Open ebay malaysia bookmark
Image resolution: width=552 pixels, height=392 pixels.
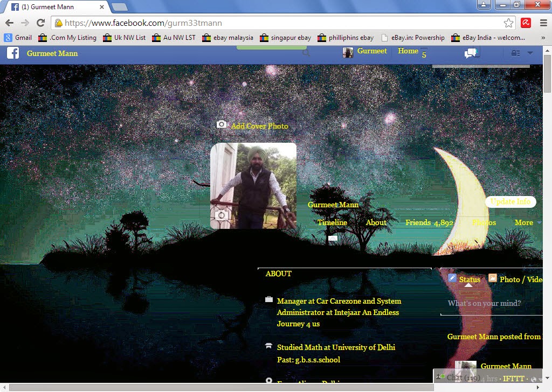tap(228, 38)
